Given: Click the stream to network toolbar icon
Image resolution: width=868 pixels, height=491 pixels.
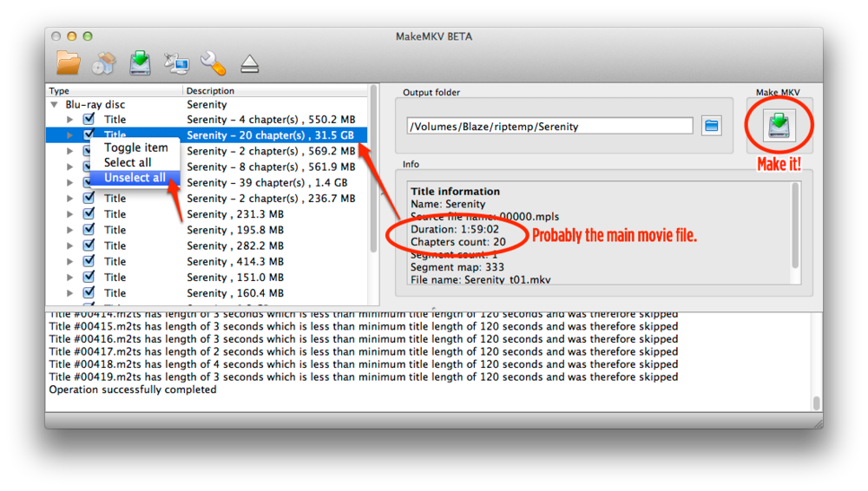Looking at the screenshot, I should point(176,63).
